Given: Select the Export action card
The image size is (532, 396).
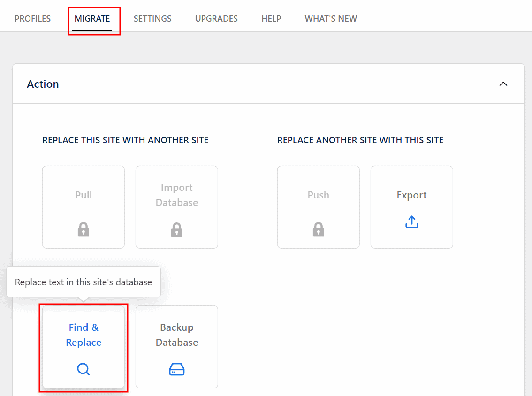Looking at the screenshot, I should coord(411,206).
